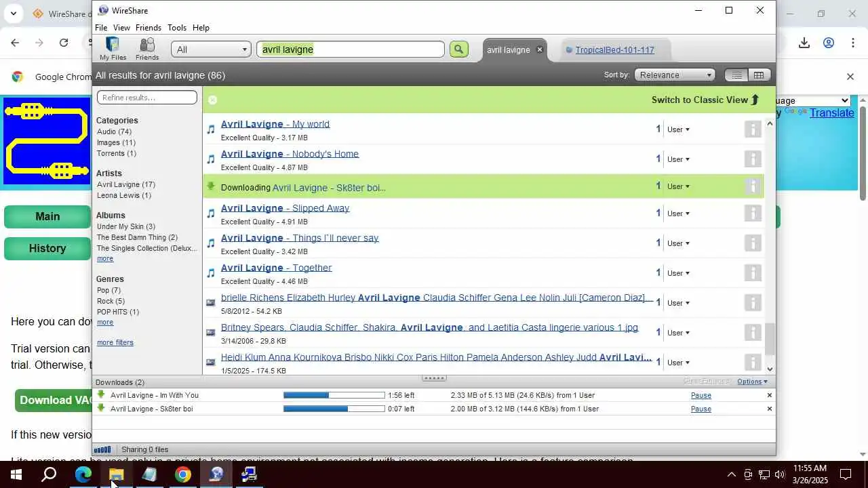This screenshot has height=488, width=868.
Task: Filter by album Under My Skin (3)
Action: [x=126, y=226]
